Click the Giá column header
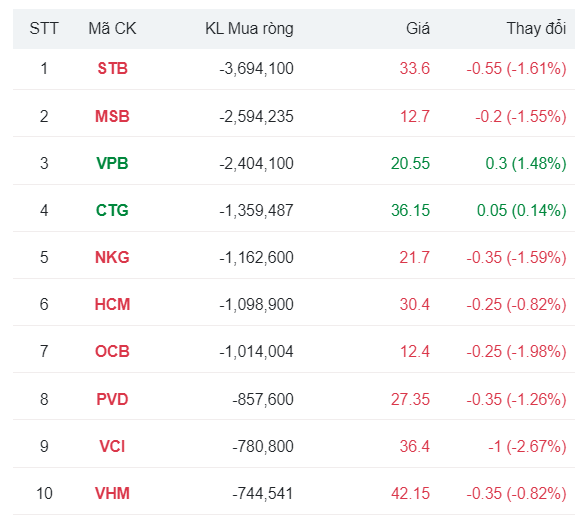The height and width of the screenshot is (518, 587). (x=418, y=29)
